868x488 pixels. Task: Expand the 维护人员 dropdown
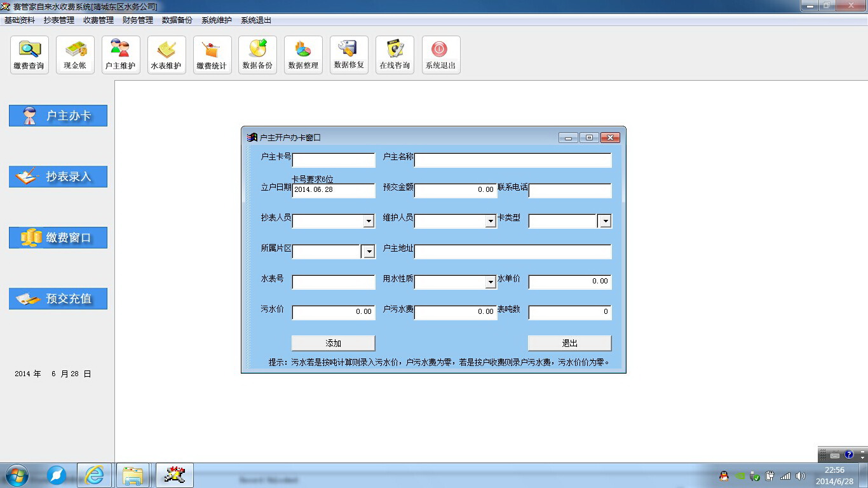(x=491, y=221)
